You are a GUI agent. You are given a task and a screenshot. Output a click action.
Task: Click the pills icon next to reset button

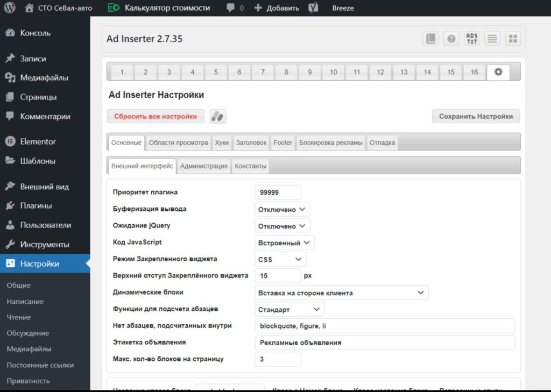pos(218,117)
